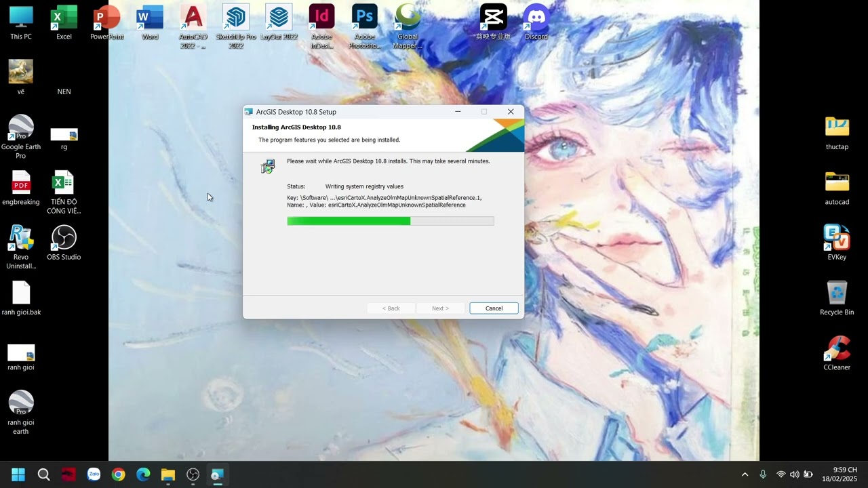Open the volume control in tray
Screen dimensions: 868x488
click(795, 474)
